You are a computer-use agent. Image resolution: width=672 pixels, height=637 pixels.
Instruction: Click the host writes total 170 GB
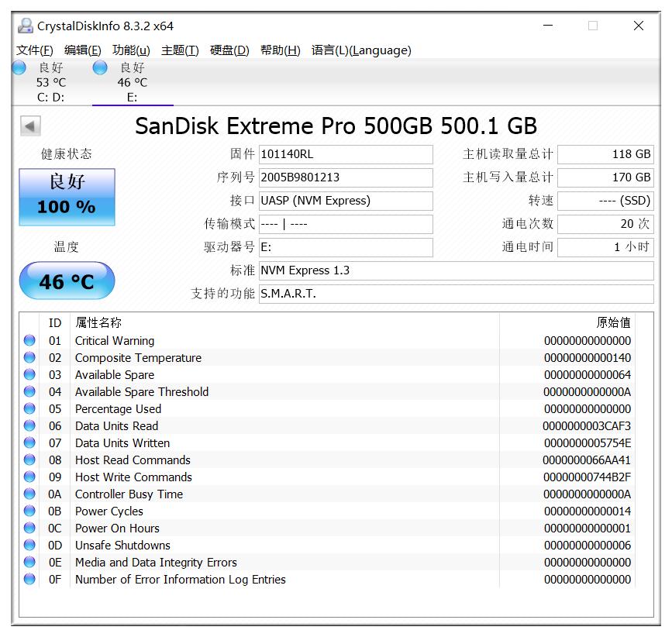[605, 177]
